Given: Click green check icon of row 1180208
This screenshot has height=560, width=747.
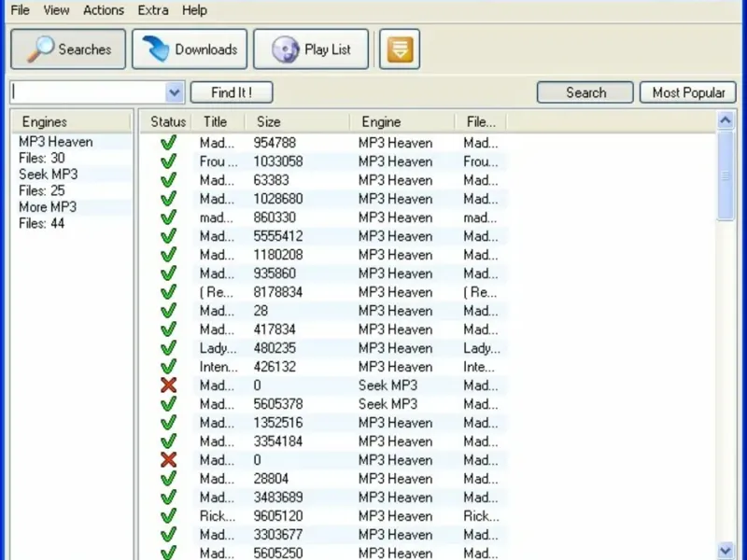Looking at the screenshot, I should (168, 254).
